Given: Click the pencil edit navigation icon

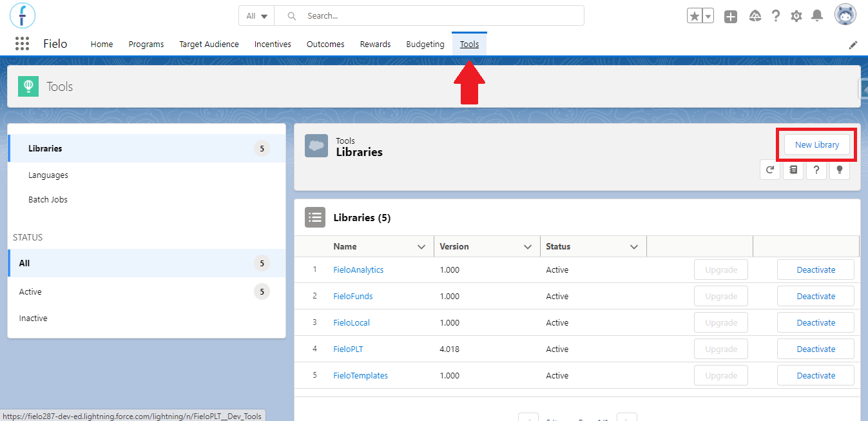Looking at the screenshot, I should [x=853, y=44].
